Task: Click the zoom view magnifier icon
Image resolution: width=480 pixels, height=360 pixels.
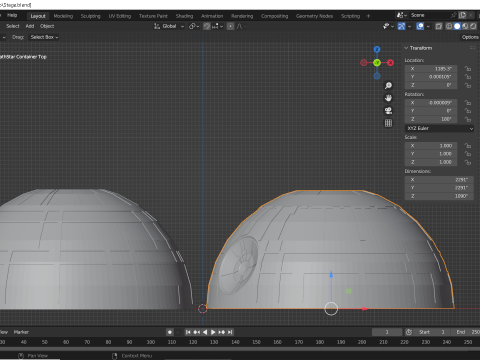Action: [388, 86]
